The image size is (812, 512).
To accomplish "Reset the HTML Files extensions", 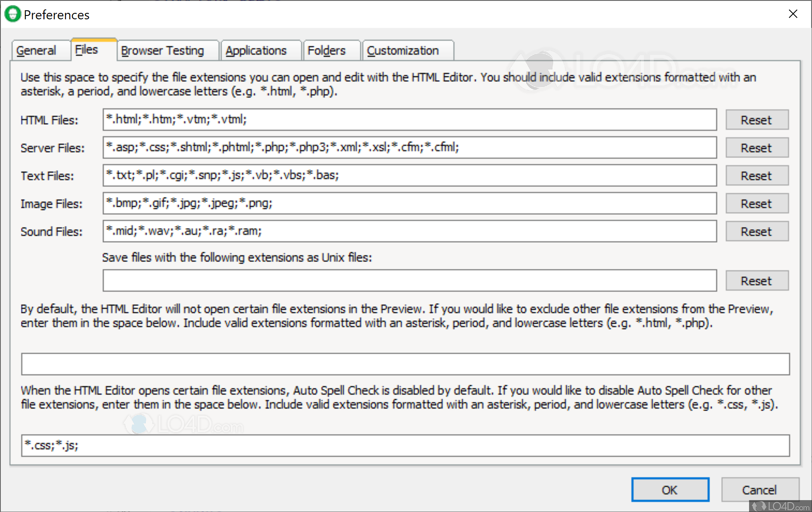I will tap(756, 120).
